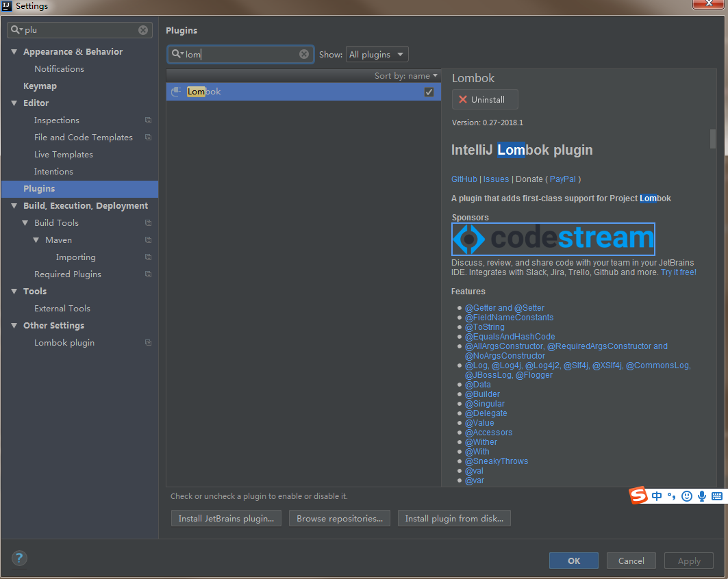The image size is (728, 579).
Task: Open External Tools settings page
Action: click(62, 309)
